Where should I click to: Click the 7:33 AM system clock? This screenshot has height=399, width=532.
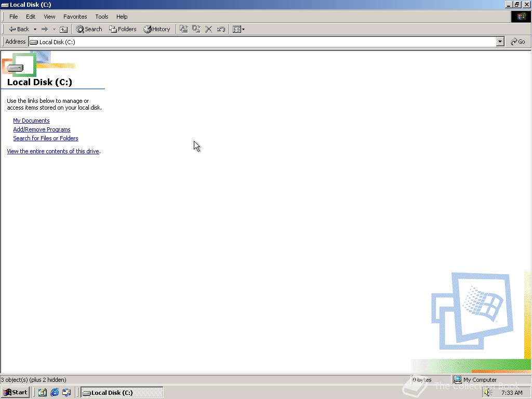[x=512, y=393]
